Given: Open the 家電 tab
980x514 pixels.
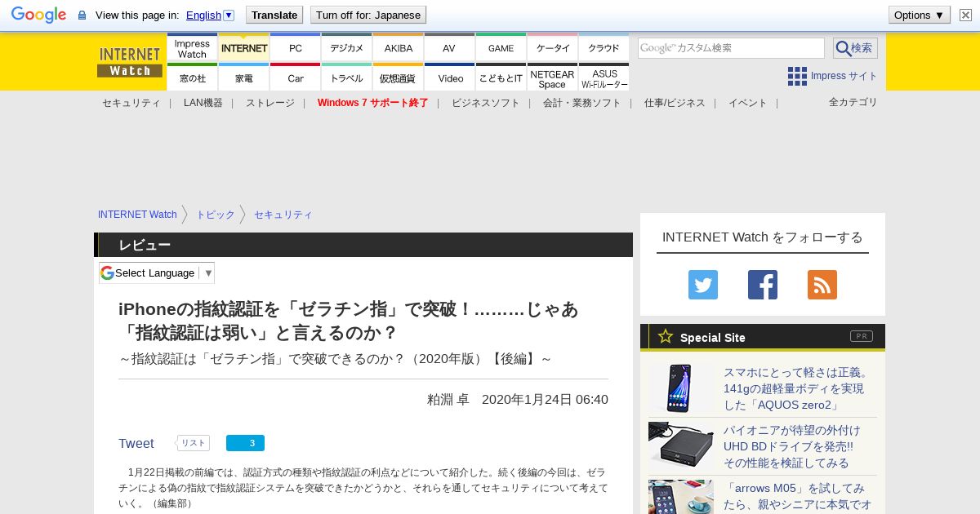Looking at the screenshot, I should pyautogui.click(x=244, y=78).
